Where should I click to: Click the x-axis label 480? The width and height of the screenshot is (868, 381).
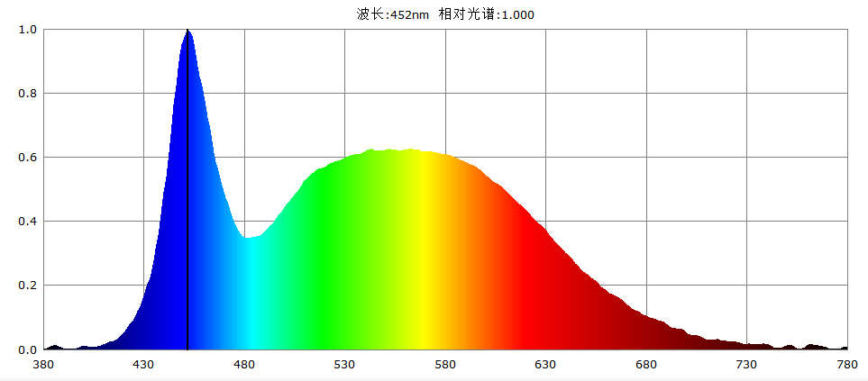pos(244,365)
